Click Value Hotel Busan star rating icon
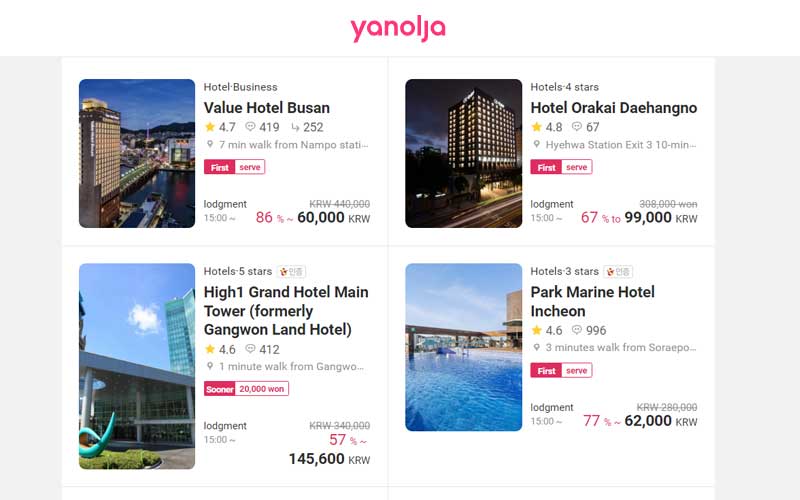The height and width of the screenshot is (500, 800). point(210,127)
